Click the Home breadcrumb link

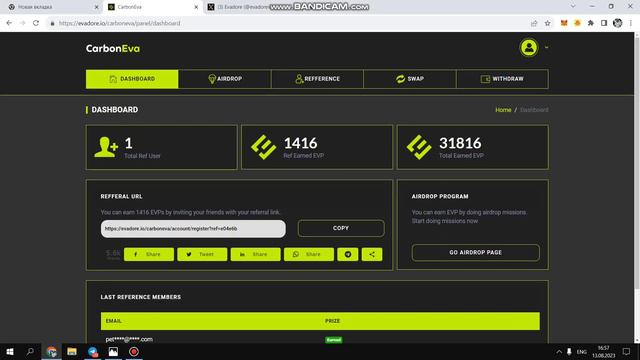[x=503, y=110]
